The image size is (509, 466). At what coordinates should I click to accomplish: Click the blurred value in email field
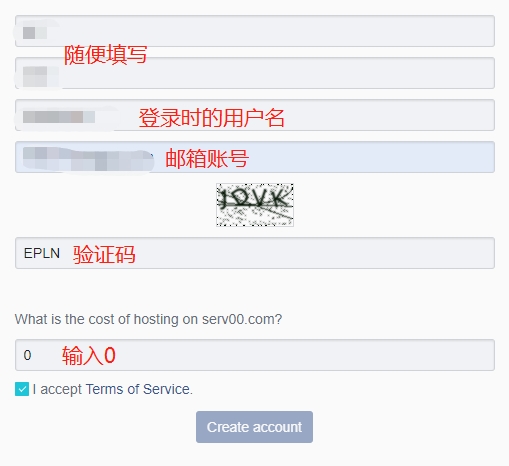tap(88, 159)
